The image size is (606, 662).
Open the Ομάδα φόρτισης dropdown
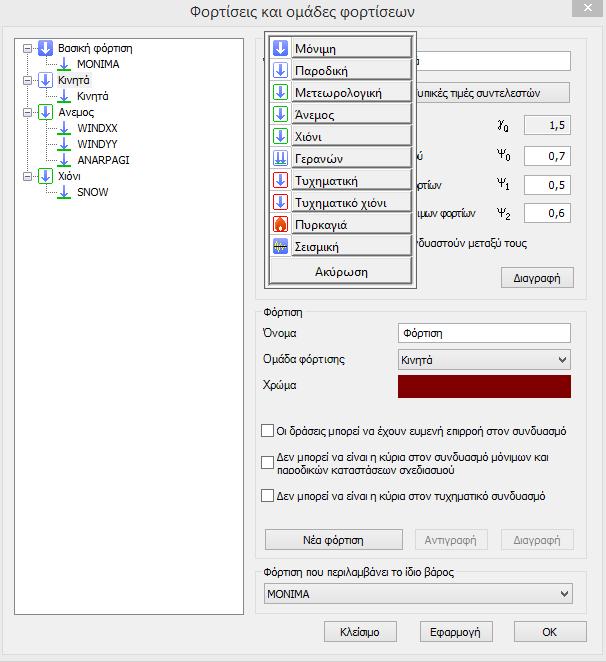coord(484,360)
